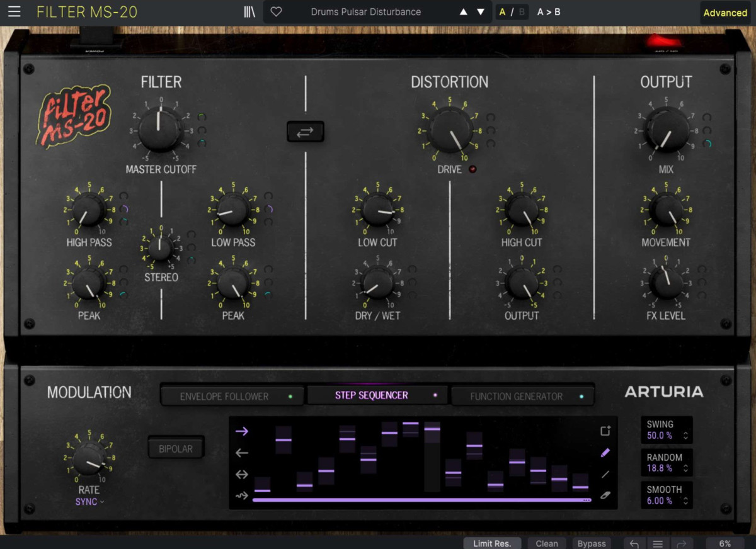Click the Low Cut knob
This screenshot has width=756, height=549.
[x=377, y=210]
